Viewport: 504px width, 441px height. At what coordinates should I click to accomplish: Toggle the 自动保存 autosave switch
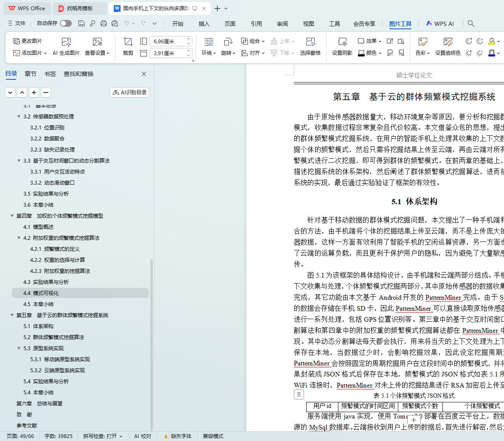pyautogui.click(x=65, y=23)
